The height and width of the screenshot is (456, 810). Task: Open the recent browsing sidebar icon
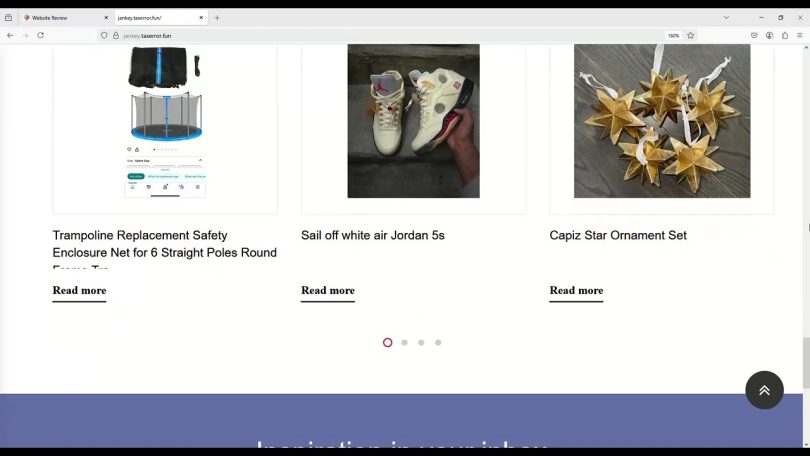pyautogui.click(x=8, y=18)
